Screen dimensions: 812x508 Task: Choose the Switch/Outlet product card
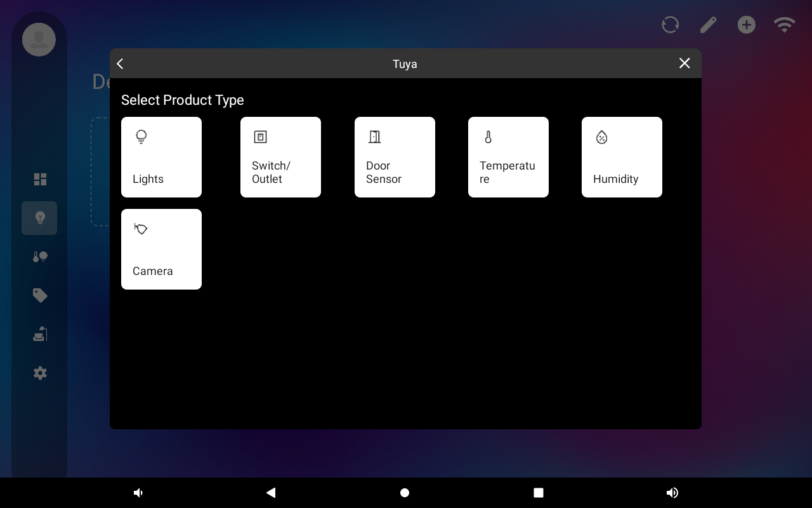pos(280,157)
